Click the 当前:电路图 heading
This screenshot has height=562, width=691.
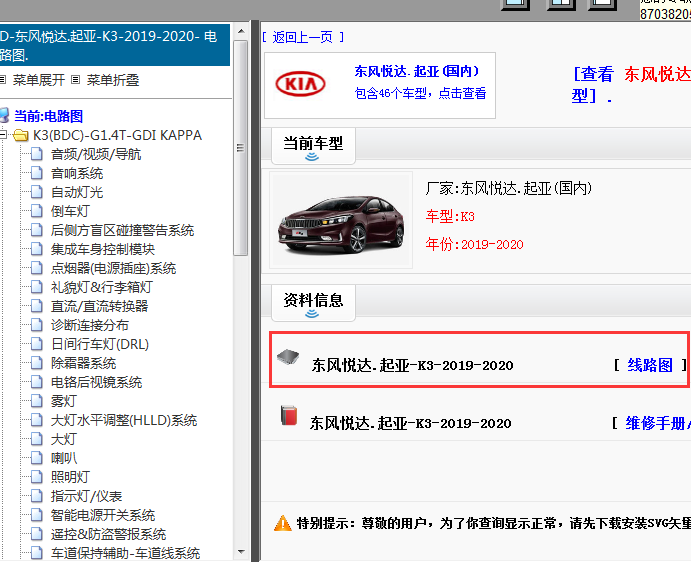[48, 116]
